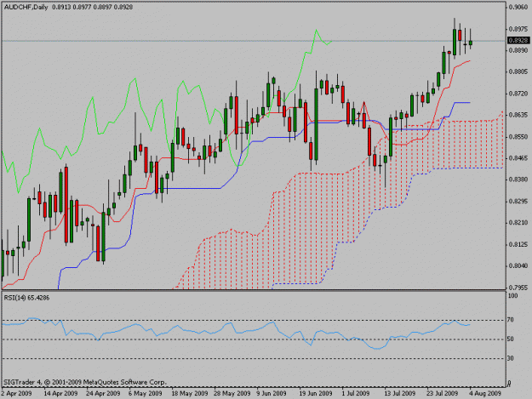Image resolution: width=532 pixels, height=399 pixels.
Task: Click the 0.8720 price axis label
Action: pyautogui.click(x=518, y=94)
